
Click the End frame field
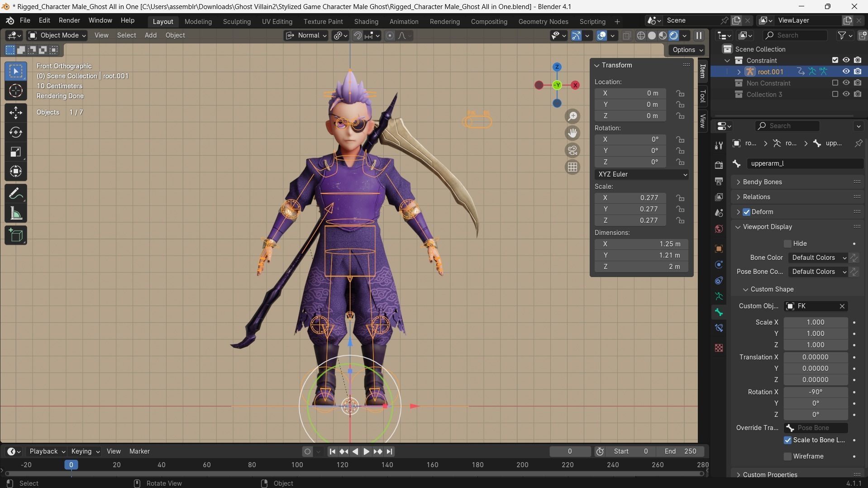click(680, 451)
